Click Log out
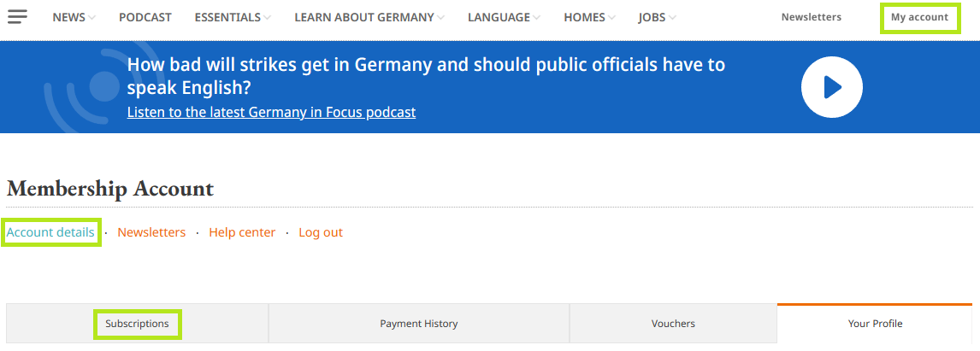This screenshot has width=980, height=351. click(x=321, y=232)
